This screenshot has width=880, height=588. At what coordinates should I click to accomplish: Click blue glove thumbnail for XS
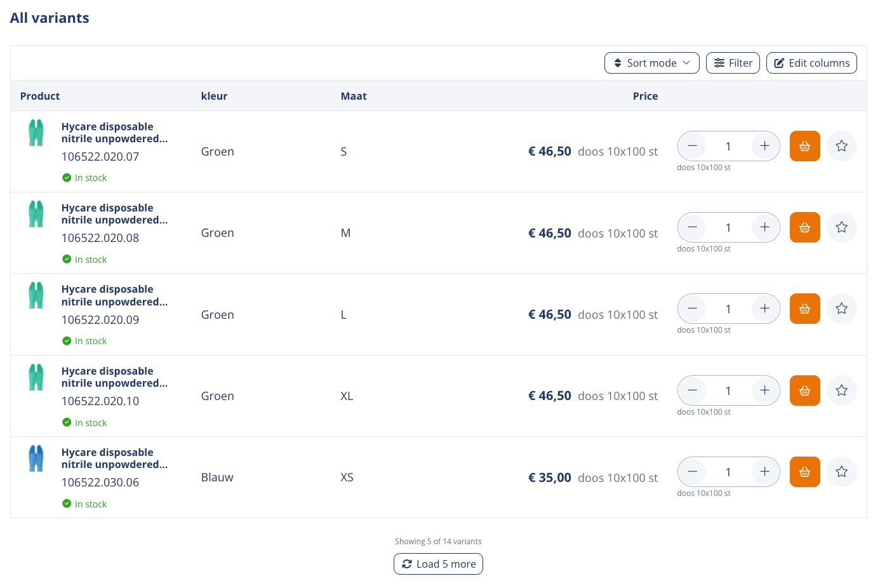click(36, 458)
